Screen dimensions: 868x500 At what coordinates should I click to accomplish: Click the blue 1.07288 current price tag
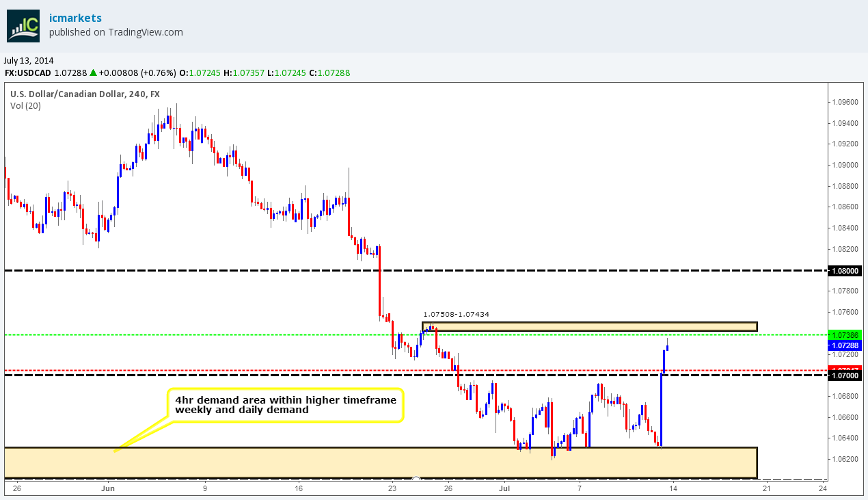845,345
